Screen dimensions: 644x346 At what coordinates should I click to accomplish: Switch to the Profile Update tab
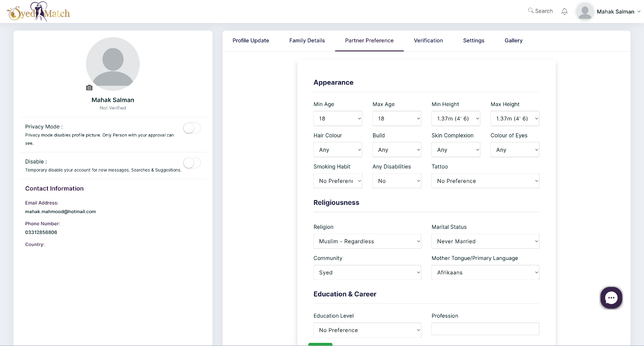(251, 41)
